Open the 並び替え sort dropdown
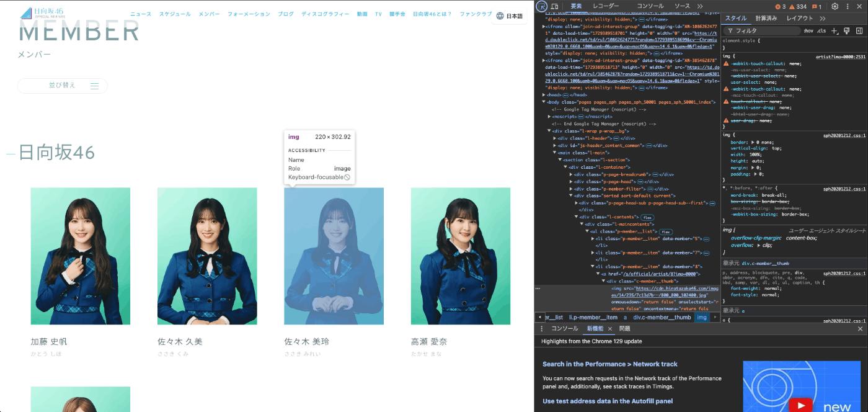868x412 pixels. [63, 86]
